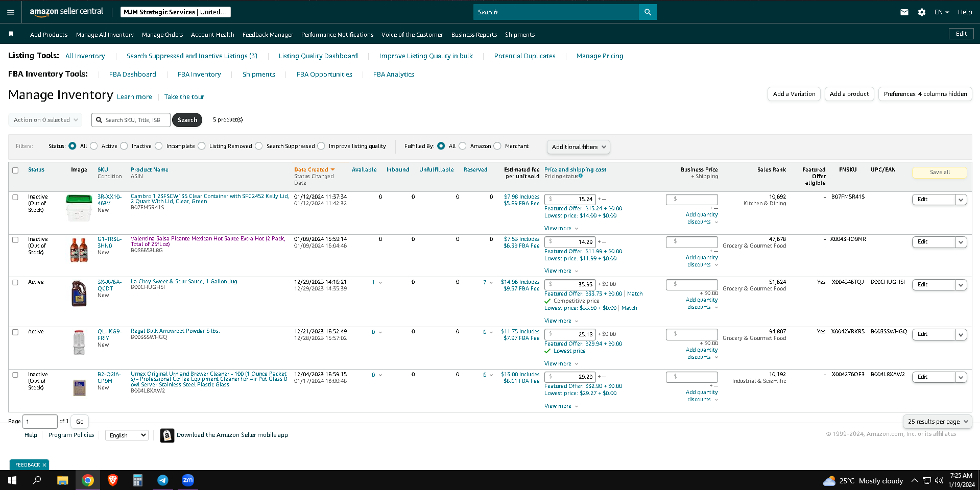Switch to Google Chrome in taskbar
Screen dimensions: 980x490
coord(88,480)
